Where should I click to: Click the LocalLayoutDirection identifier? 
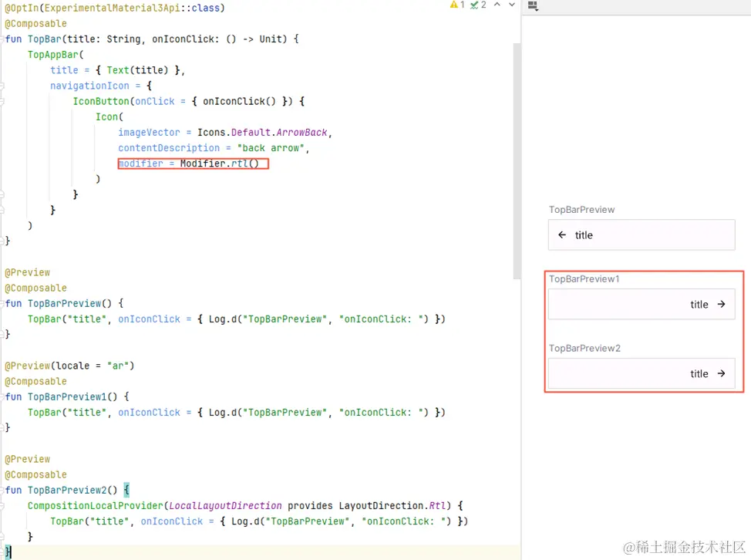(x=226, y=506)
